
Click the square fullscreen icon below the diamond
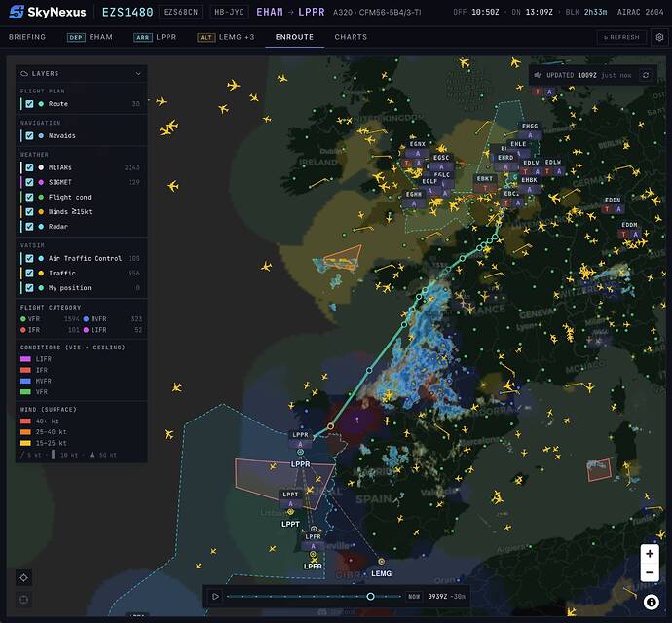tap(24, 599)
